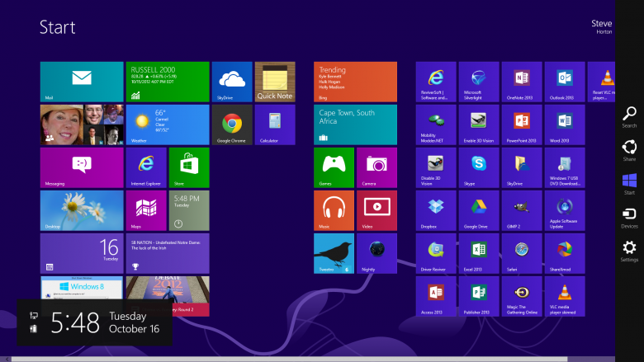Launch the GIMP 2 tile

(522, 210)
